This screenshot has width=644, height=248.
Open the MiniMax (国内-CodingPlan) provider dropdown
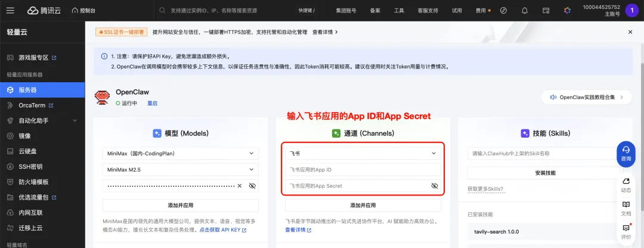[180, 154]
